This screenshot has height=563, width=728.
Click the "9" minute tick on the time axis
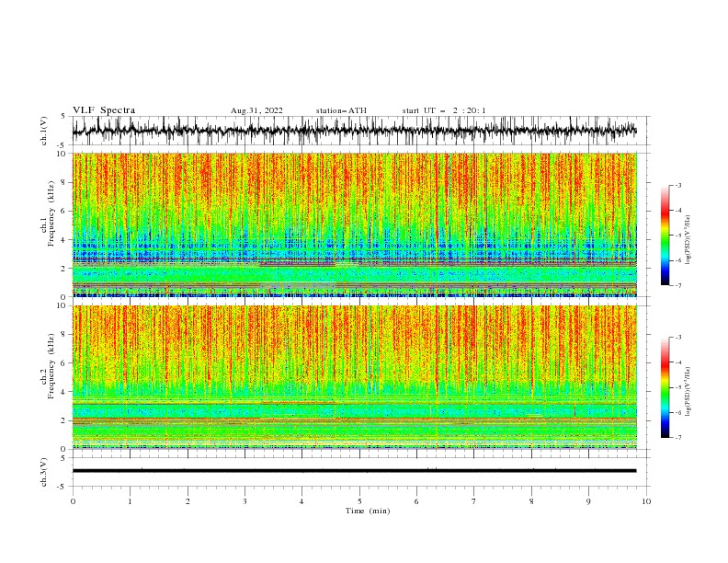[588, 501]
